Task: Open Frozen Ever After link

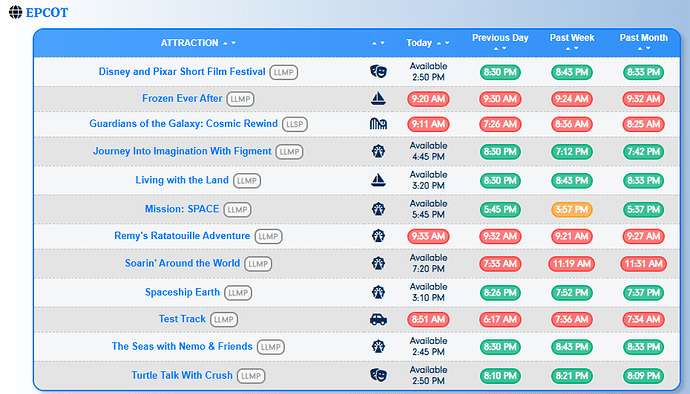Action: click(182, 98)
